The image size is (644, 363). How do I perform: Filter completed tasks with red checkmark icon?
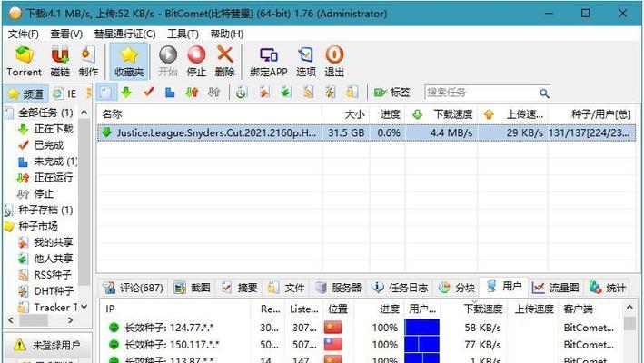pyautogui.click(x=148, y=93)
